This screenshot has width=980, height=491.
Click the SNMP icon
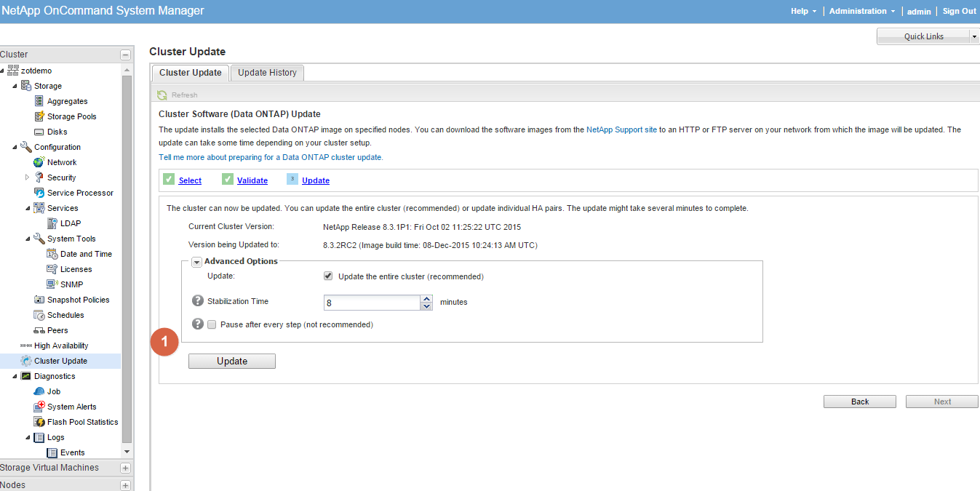point(52,284)
